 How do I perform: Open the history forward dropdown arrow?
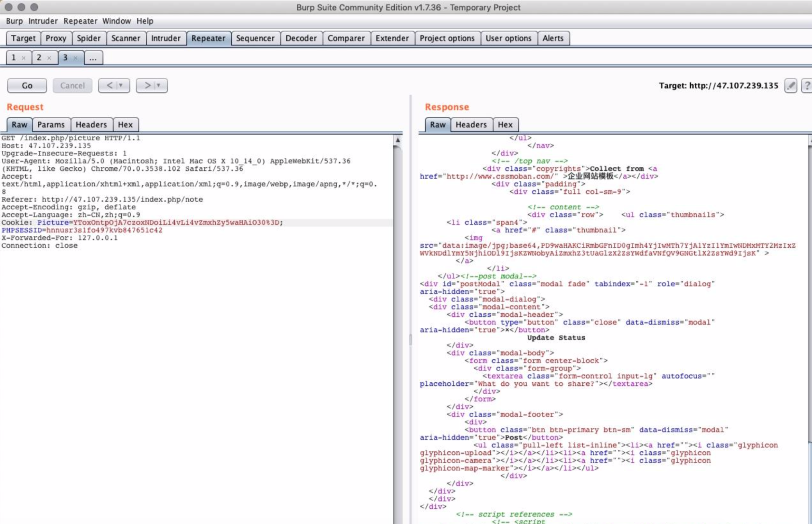pyautogui.click(x=159, y=85)
